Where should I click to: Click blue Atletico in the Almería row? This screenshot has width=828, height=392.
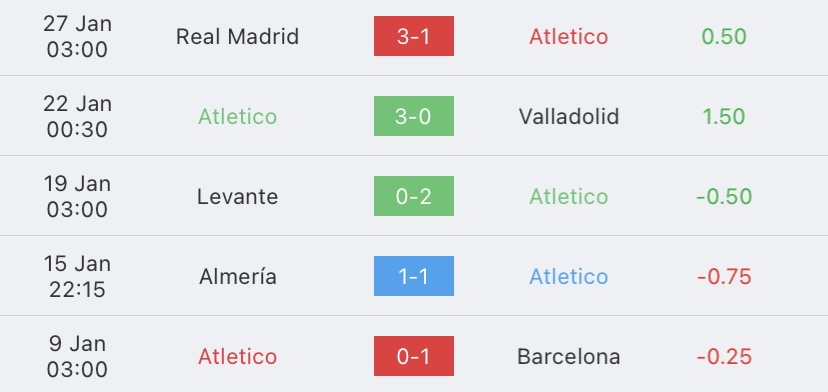point(569,276)
